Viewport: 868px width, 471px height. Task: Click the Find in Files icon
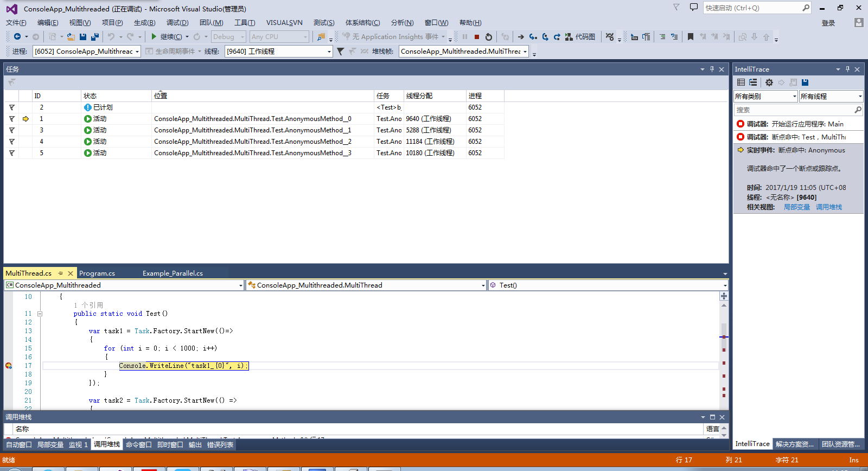322,37
